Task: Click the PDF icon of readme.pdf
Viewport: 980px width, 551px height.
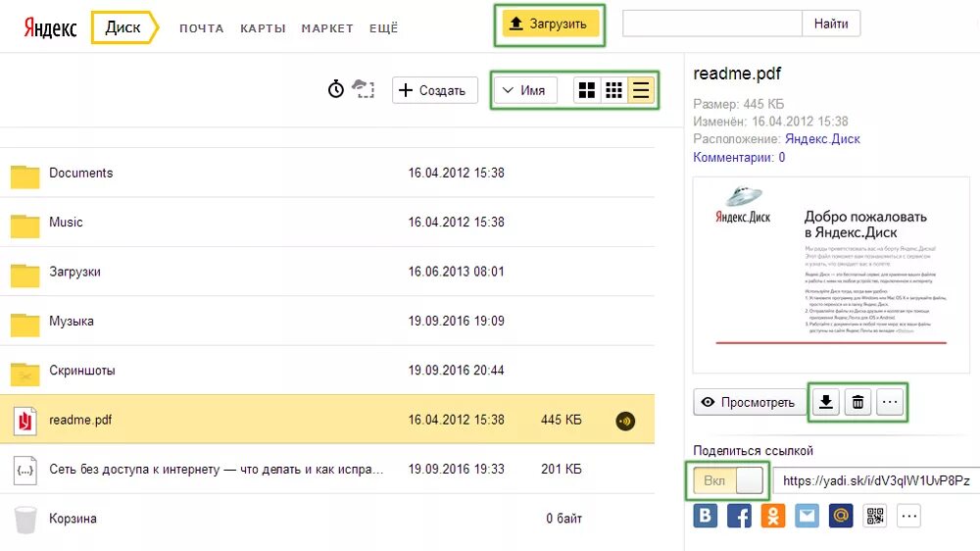Action: click(25, 420)
